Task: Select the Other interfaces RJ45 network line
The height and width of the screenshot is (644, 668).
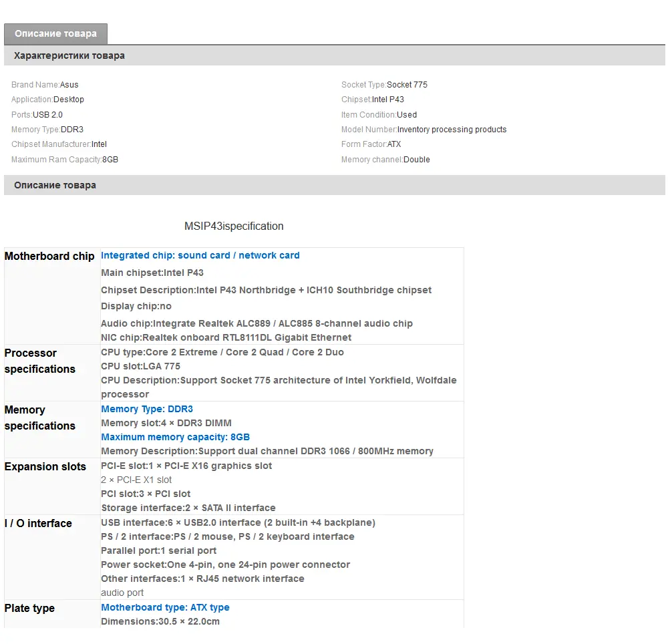Action: [203, 579]
